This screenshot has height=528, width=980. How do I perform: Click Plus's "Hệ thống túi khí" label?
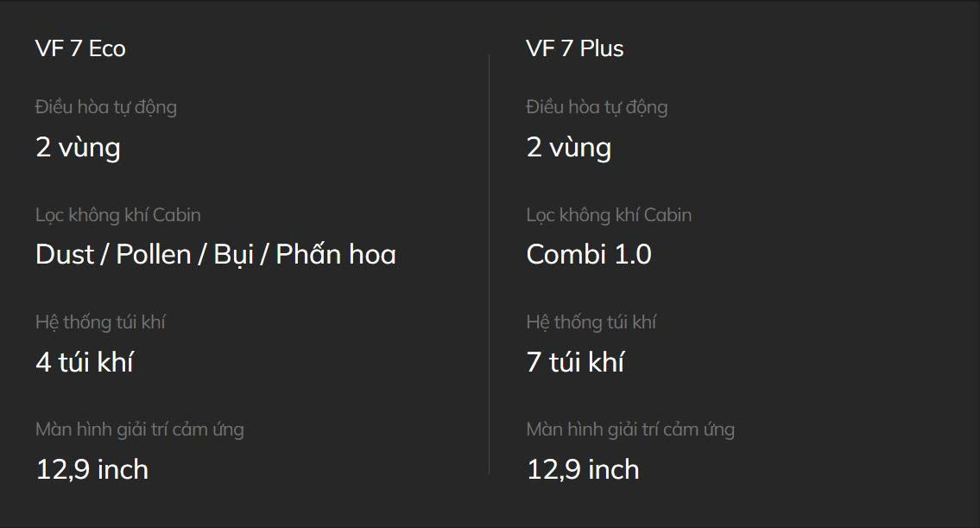[591, 322]
